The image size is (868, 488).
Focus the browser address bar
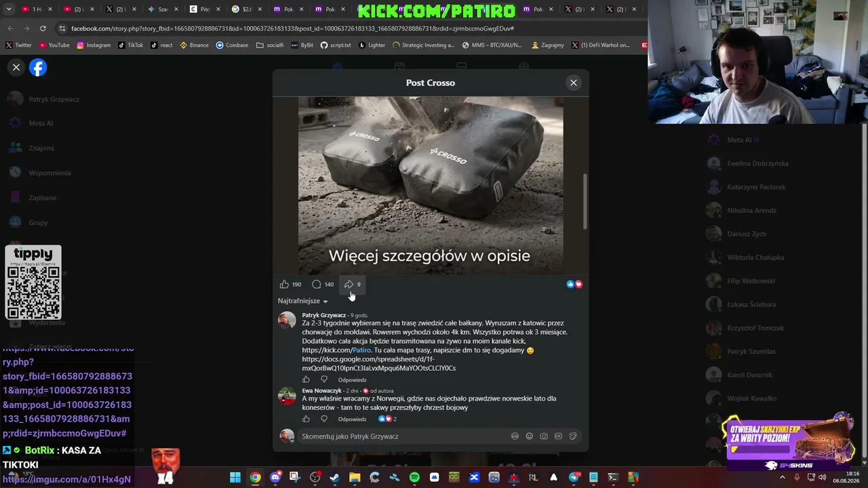coord(353,28)
